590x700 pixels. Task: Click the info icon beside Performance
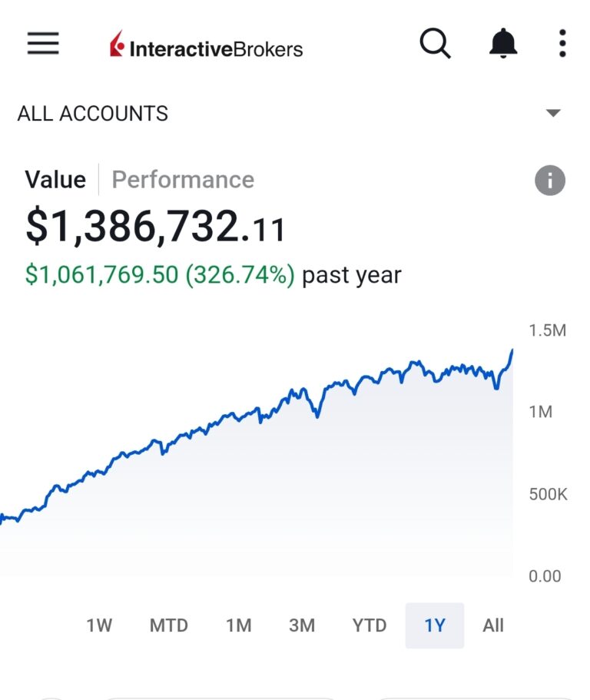point(549,181)
